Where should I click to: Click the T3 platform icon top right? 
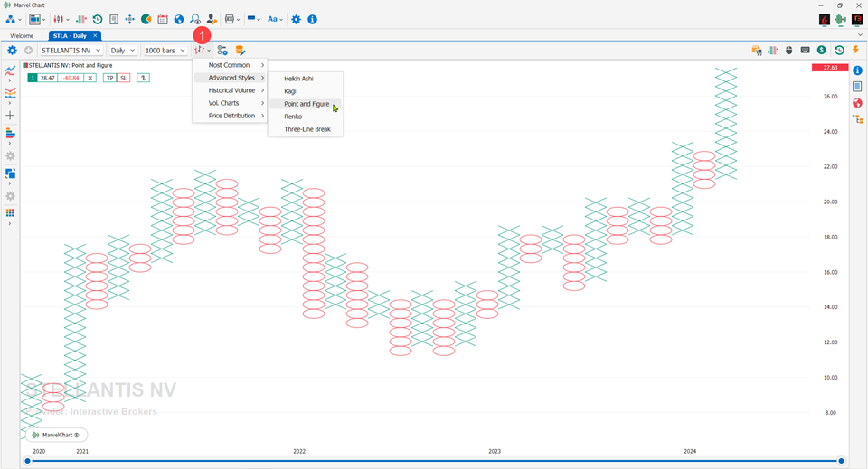(x=857, y=19)
